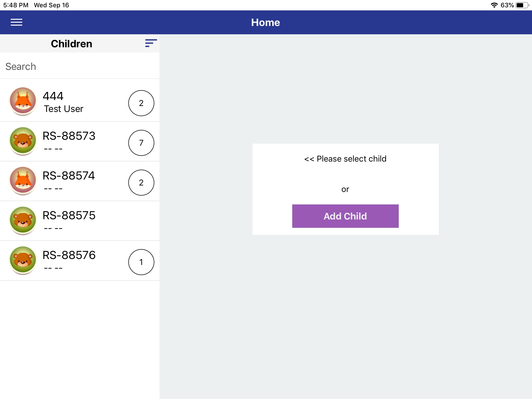Select the bear avatar icon for RS-88576
Image resolution: width=532 pixels, height=399 pixels.
pyautogui.click(x=22, y=260)
